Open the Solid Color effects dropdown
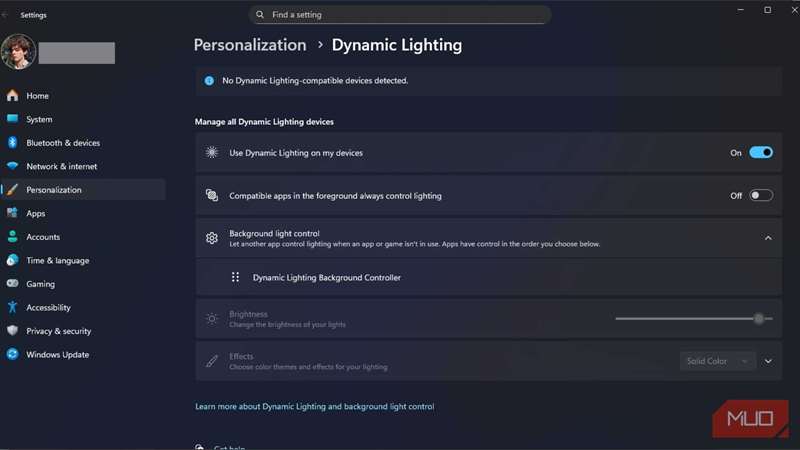800x450 pixels. [717, 361]
